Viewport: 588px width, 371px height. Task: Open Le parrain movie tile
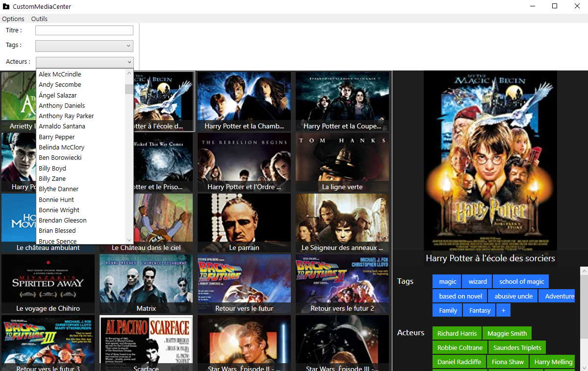pyautogui.click(x=244, y=223)
